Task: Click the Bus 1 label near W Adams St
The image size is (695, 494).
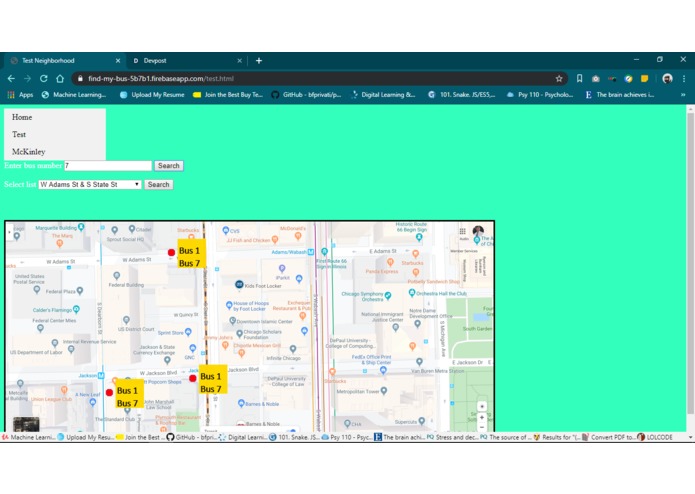Action: point(189,250)
